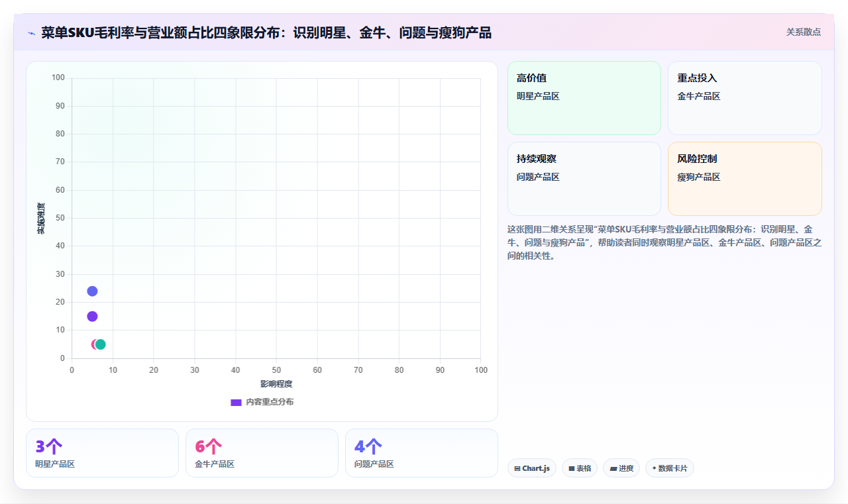Click the lightning icon beside the title

31,32
